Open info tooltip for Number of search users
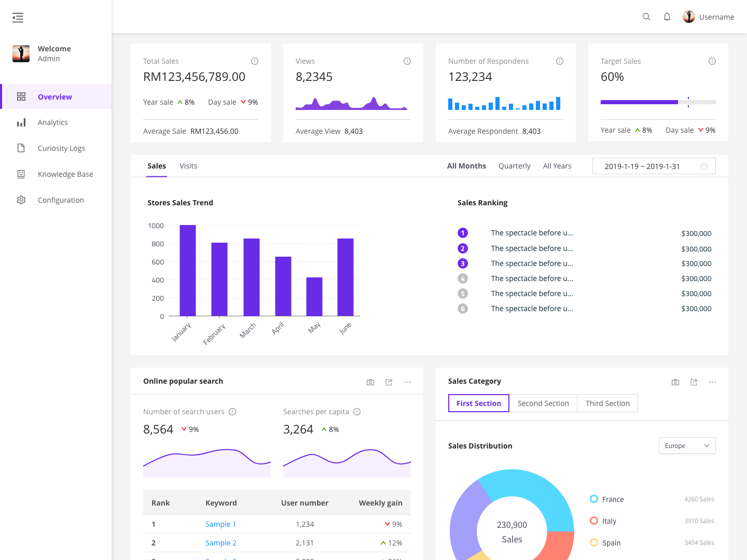The image size is (747, 560). point(232,411)
